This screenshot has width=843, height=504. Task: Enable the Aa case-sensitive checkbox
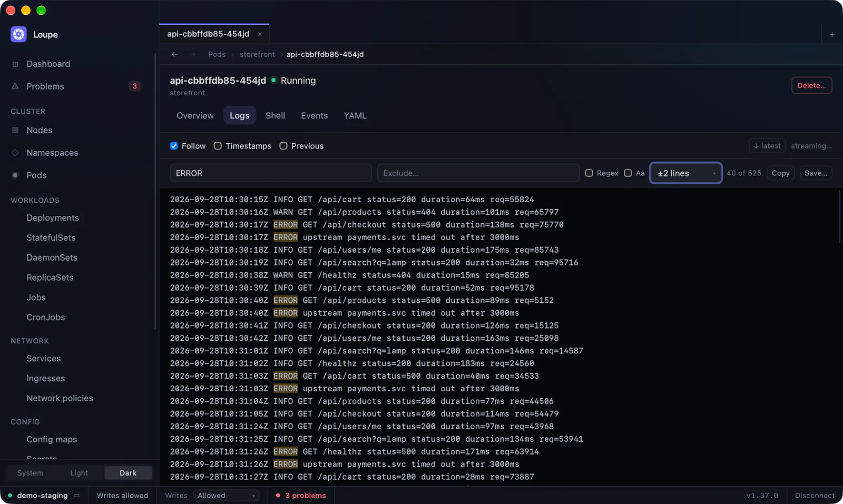pyautogui.click(x=628, y=173)
